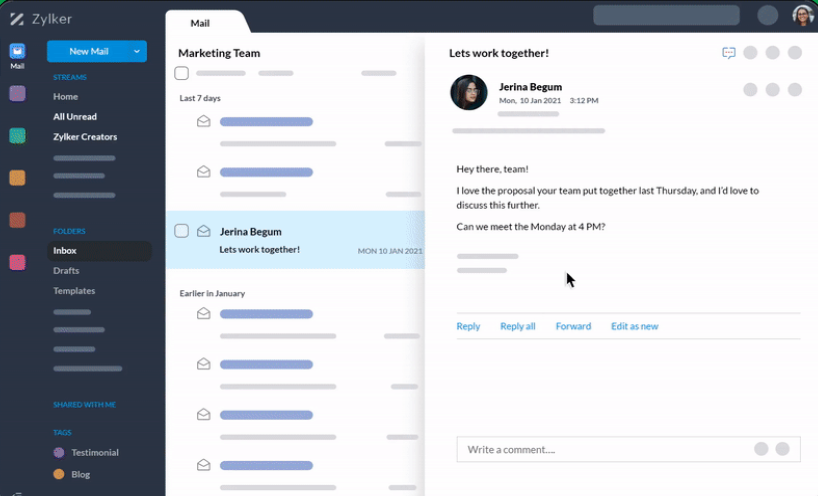Click the Last 7 days group label

pos(200,98)
